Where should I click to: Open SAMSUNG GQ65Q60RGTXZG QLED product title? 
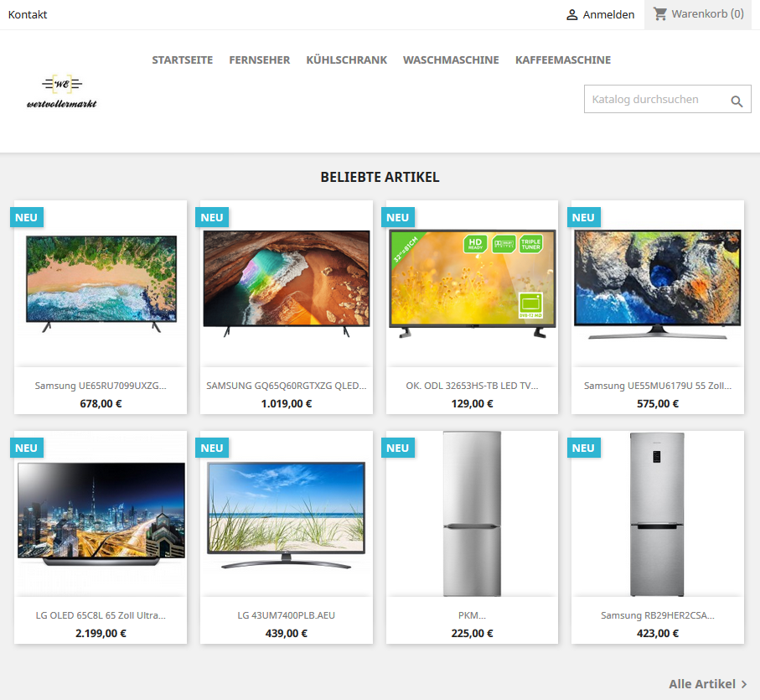click(287, 386)
